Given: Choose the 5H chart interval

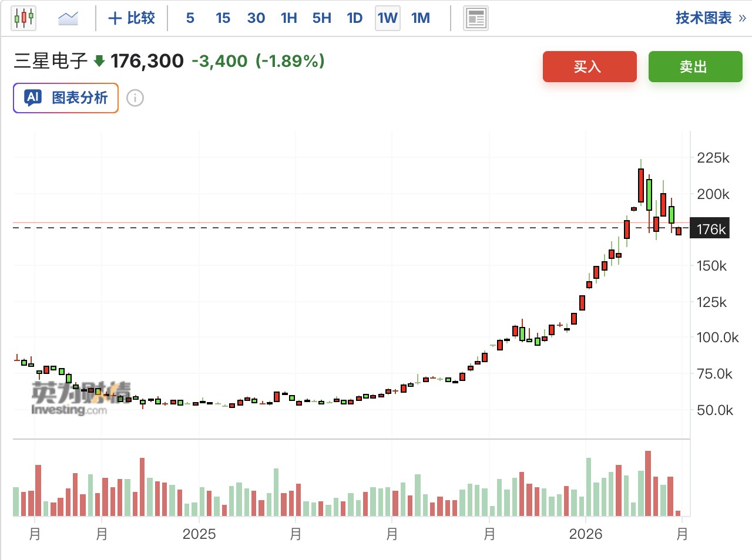Looking at the screenshot, I should 321,18.
